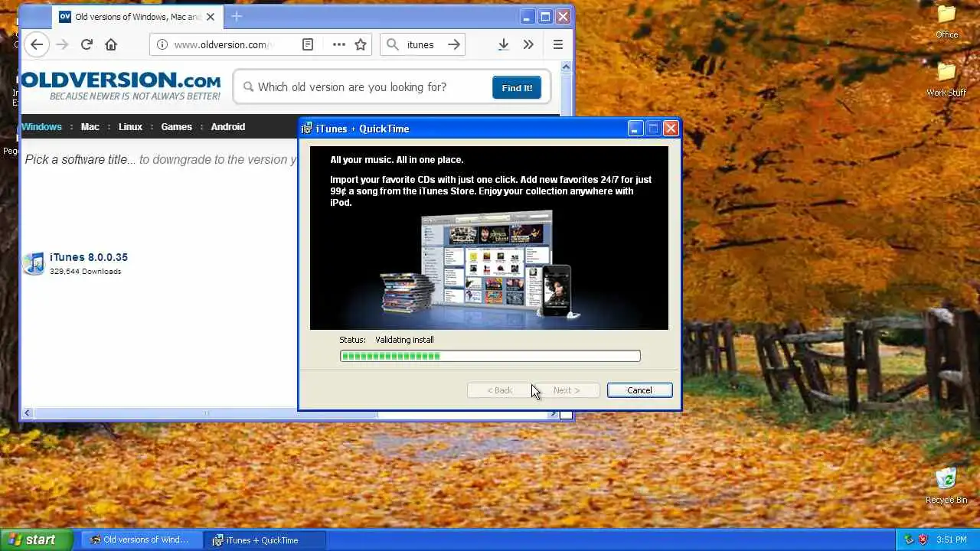Click the itunes search field
Screen dimensions: 980x551
[423, 44]
